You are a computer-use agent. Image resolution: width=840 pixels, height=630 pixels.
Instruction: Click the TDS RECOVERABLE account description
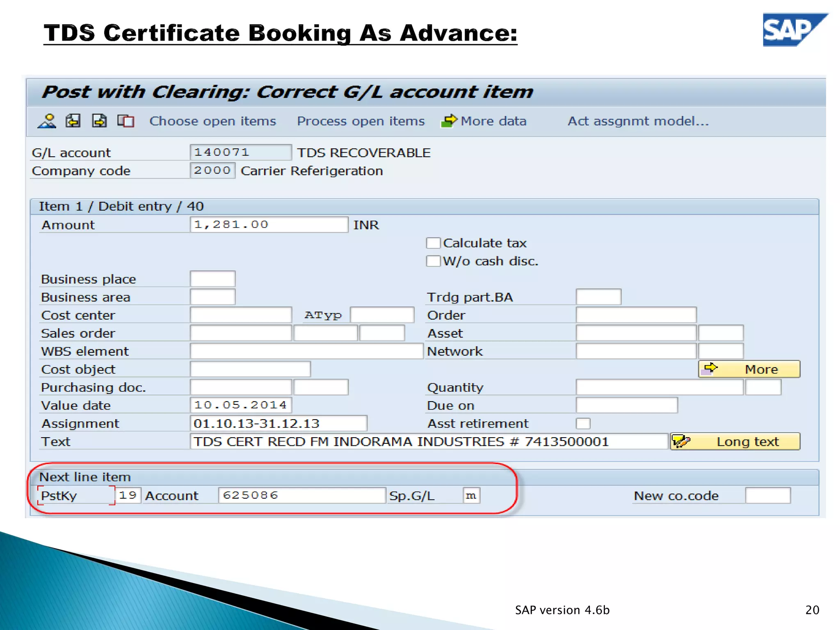coord(364,153)
